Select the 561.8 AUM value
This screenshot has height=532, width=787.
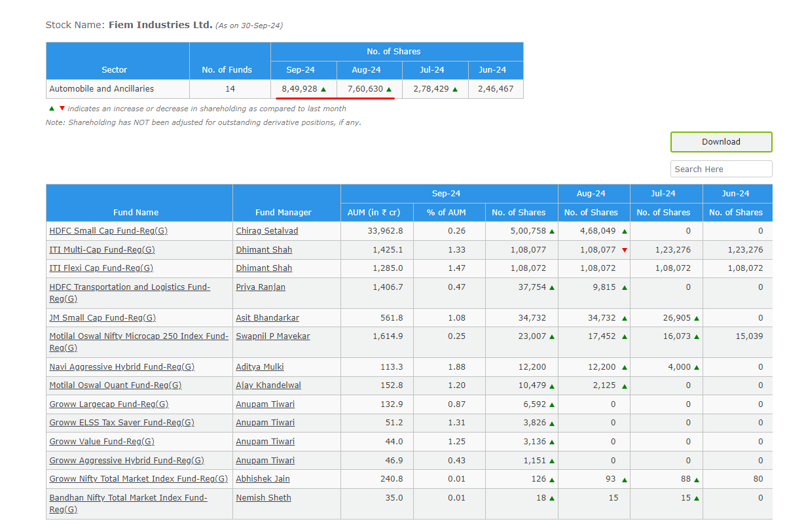point(393,318)
